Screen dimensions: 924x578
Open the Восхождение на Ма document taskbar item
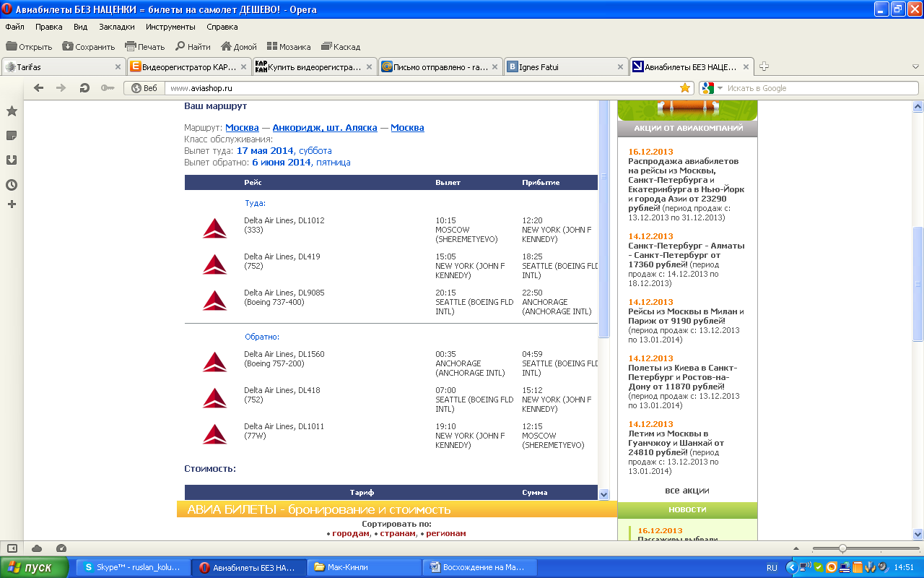(479, 567)
